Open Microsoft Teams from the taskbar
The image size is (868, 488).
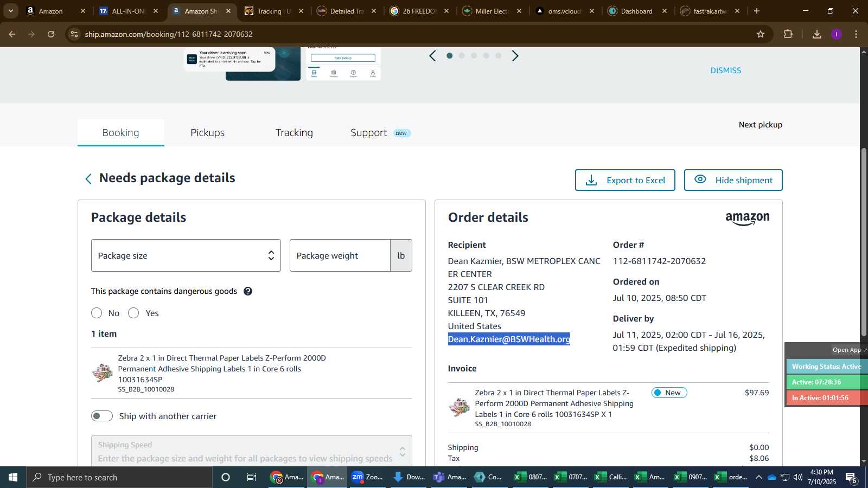pos(450,477)
